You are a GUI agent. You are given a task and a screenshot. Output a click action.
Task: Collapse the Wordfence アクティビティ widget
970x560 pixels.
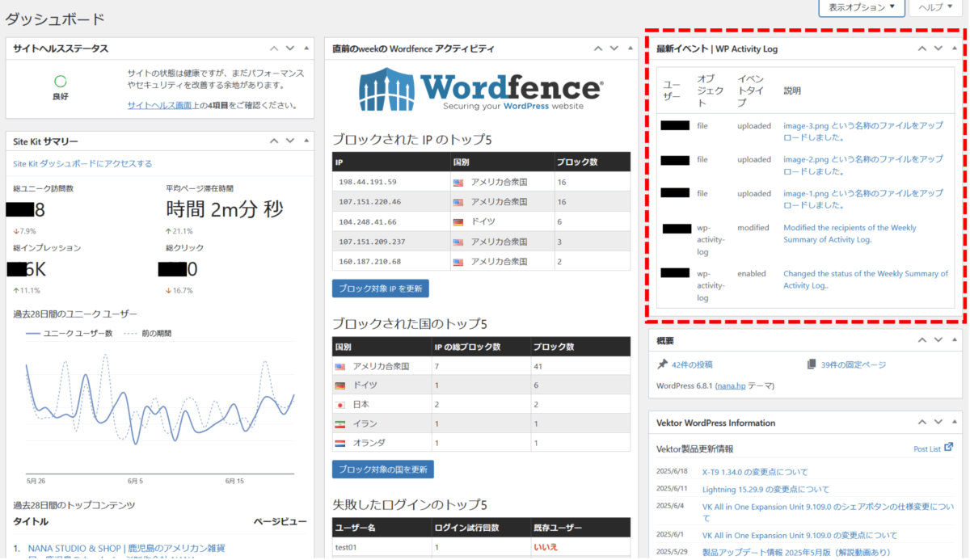pyautogui.click(x=629, y=48)
